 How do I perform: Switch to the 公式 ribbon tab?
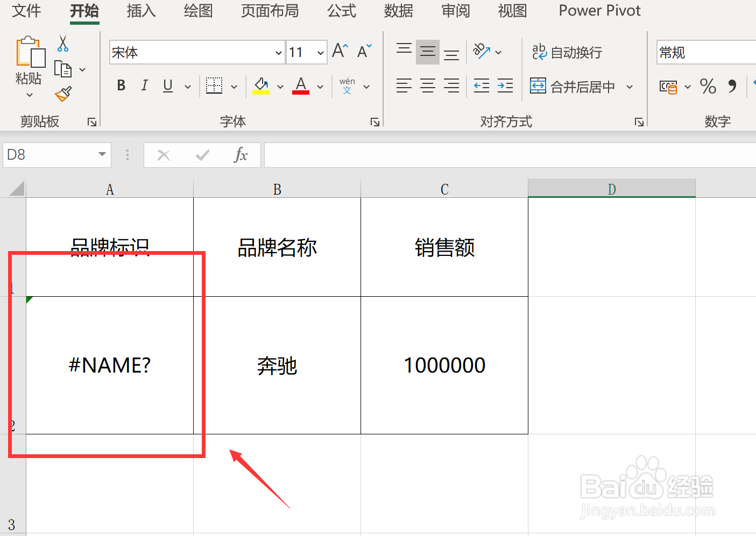click(x=341, y=11)
